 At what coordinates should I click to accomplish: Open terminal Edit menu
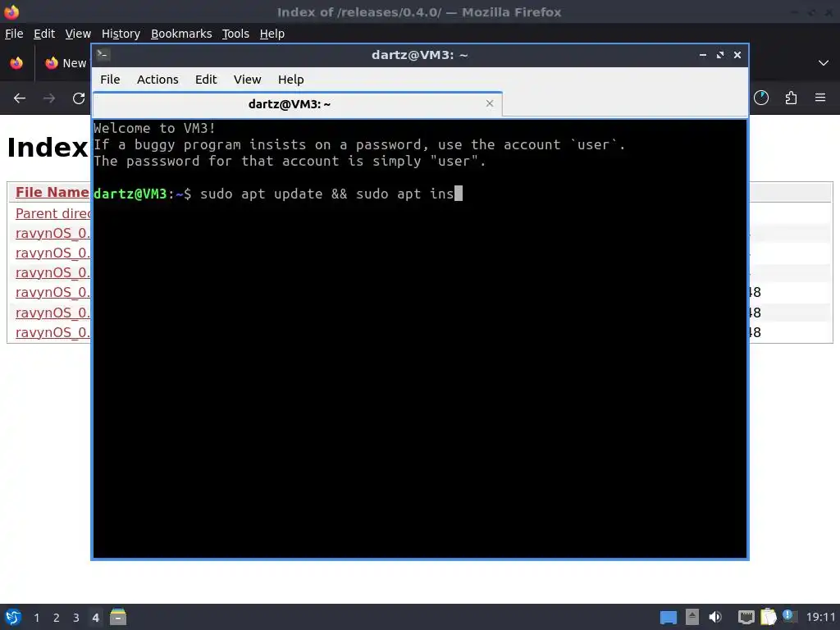point(206,80)
